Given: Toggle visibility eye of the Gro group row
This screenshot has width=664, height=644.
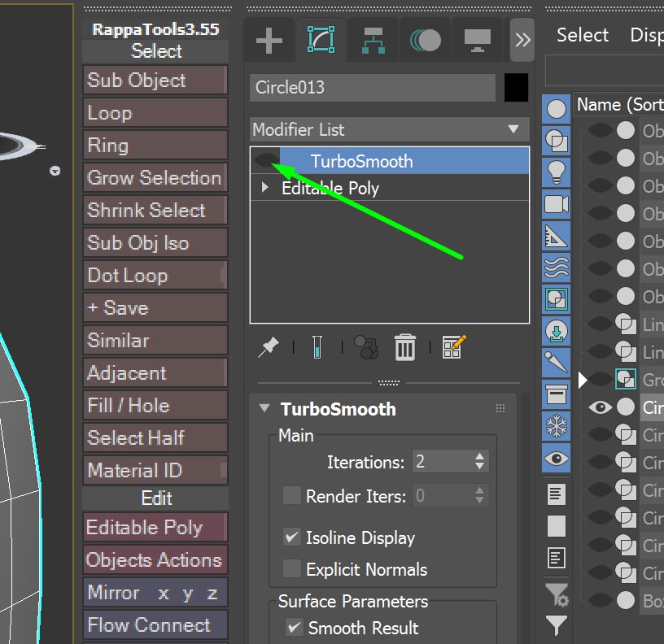Looking at the screenshot, I should [600, 379].
